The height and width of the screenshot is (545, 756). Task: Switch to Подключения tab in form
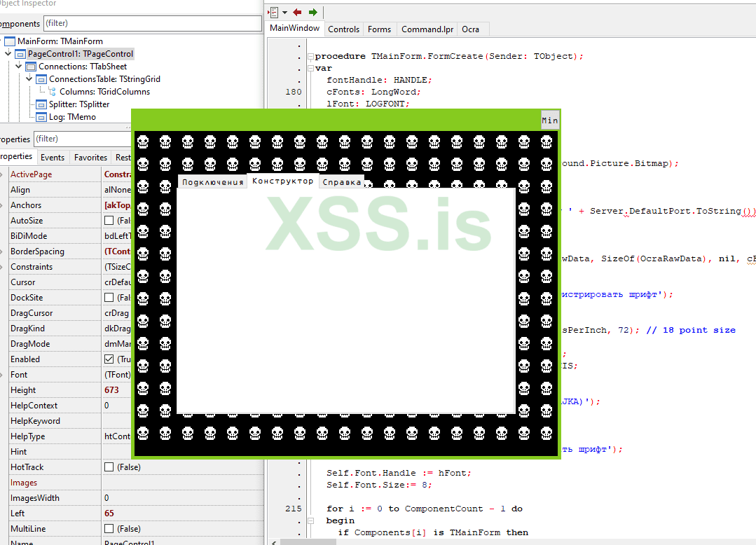(212, 181)
